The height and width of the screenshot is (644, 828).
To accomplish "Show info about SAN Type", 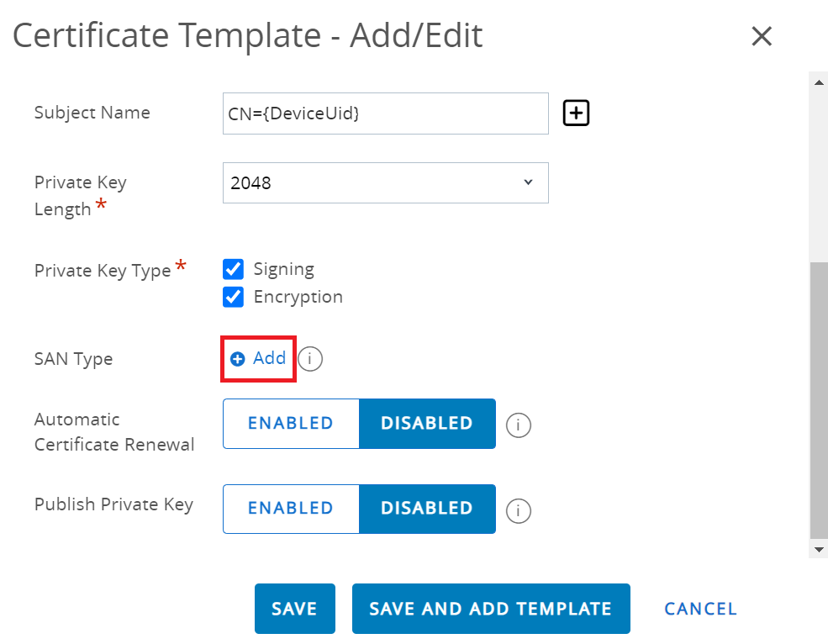I will tap(310, 359).
